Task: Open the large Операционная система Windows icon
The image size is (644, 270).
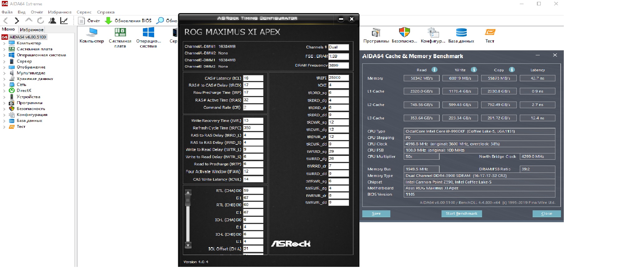Action: point(149,37)
